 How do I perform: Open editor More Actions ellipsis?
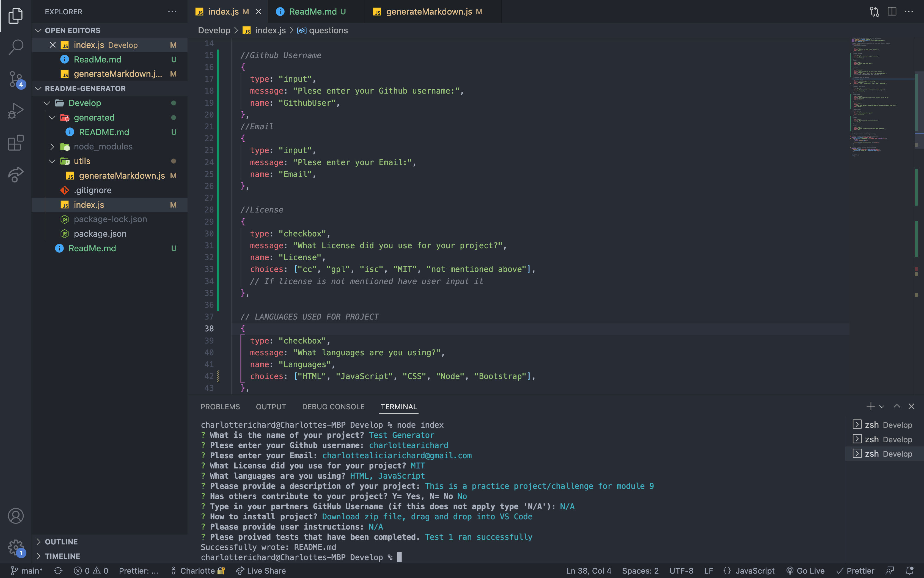pyautogui.click(x=909, y=12)
